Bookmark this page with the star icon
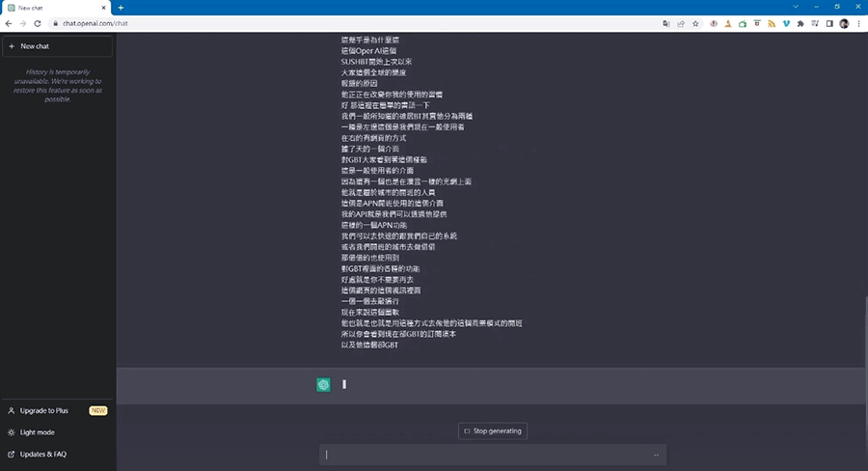The image size is (868, 471). [x=697, y=23]
